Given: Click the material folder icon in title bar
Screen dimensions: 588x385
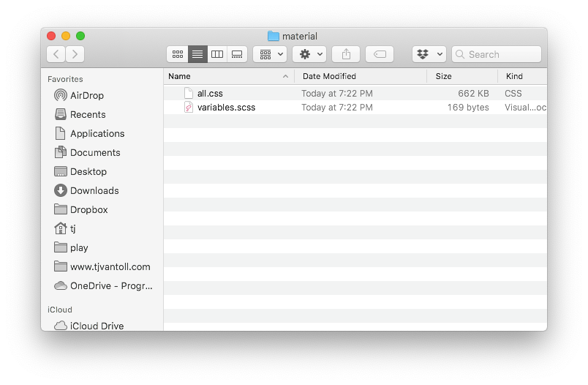Looking at the screenshot, I should click(x=274, y=36).
